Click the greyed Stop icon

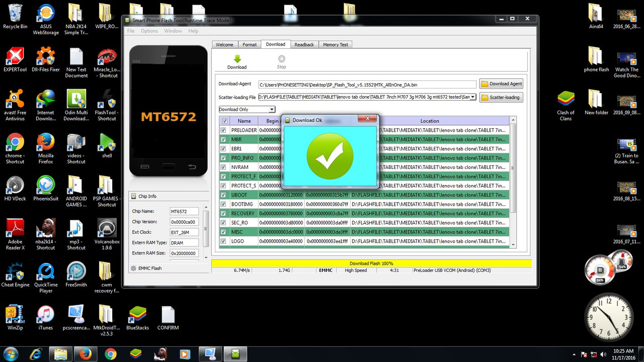[x=281, y=59]
